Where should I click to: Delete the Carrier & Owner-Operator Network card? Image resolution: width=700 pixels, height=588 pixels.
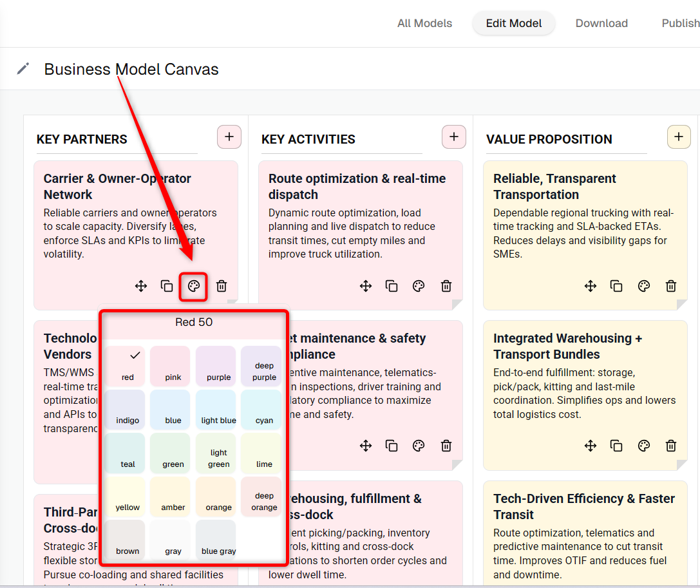[222, 286]
